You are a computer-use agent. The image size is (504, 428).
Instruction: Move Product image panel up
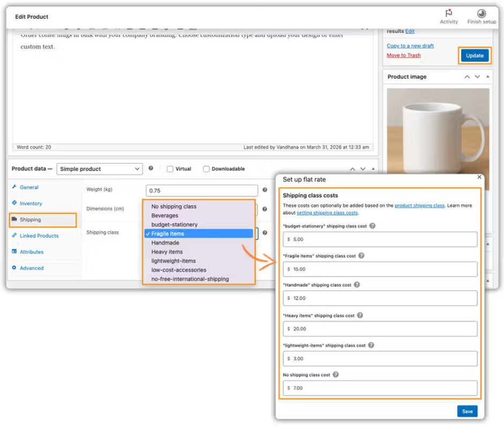(x=467, y=77)
